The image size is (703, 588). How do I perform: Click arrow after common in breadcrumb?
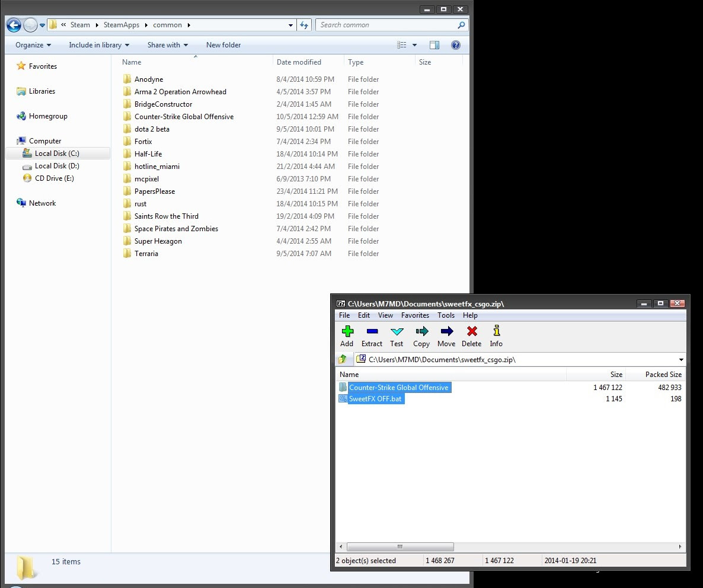pos(188,25)
